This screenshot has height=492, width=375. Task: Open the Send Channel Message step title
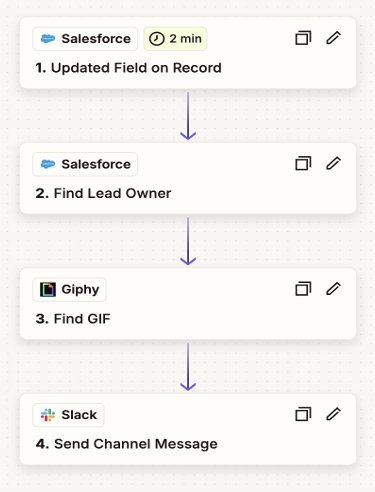(x=126, y=444)
